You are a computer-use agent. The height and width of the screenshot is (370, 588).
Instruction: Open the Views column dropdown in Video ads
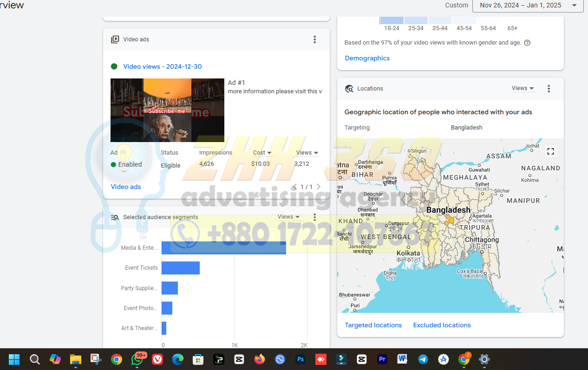click(307, 153)
